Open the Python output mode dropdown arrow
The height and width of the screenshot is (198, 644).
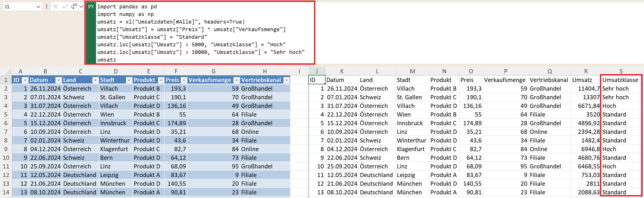pos(81,7)
